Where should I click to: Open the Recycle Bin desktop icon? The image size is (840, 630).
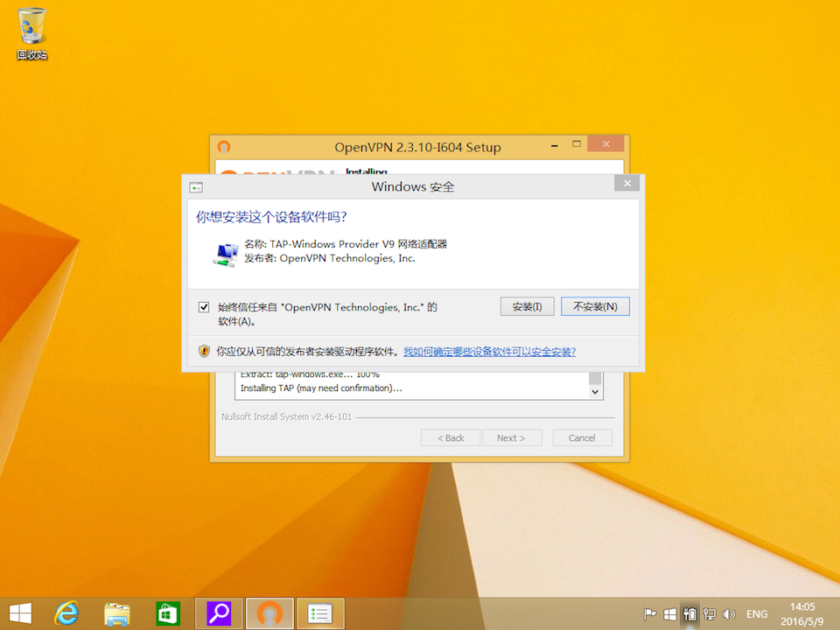[31, 33]
